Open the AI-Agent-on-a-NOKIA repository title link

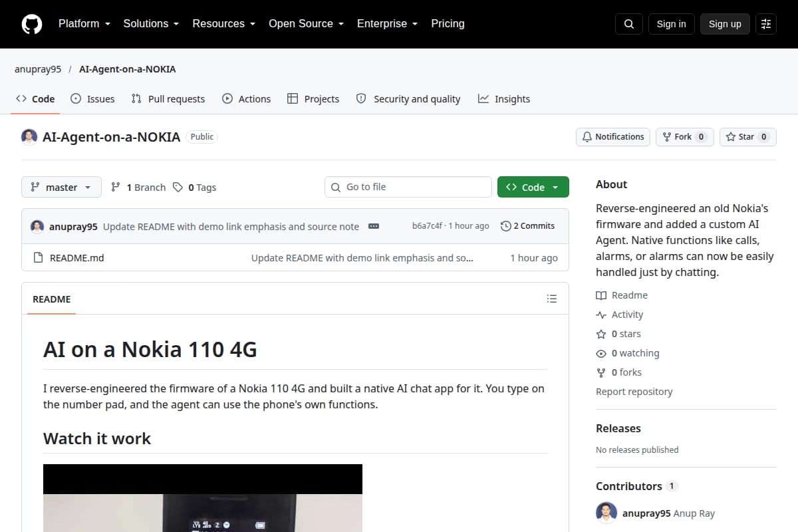click(111, 137)
